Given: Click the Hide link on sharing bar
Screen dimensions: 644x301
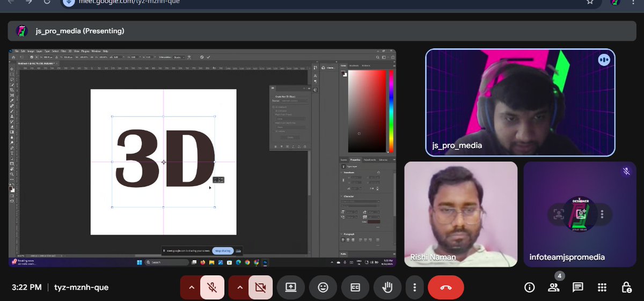Looking at the screenshot, I should (x=238, y=251).
